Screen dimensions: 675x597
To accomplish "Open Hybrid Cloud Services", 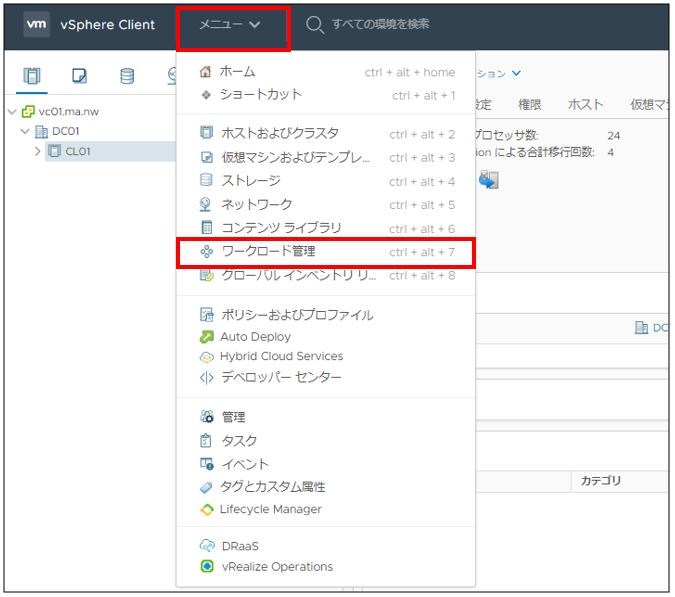I will tap(281, 356).
